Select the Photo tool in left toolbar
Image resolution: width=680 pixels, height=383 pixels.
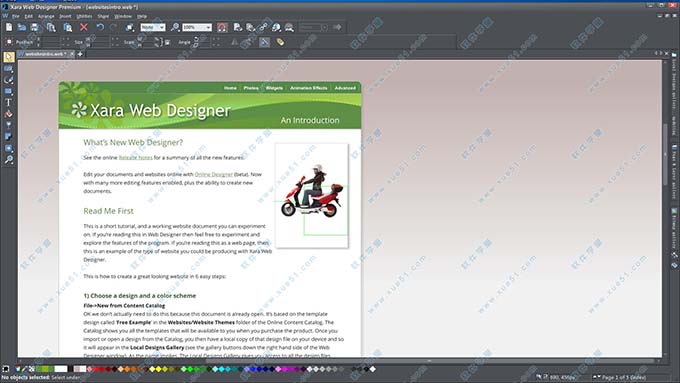click(x=9, y=69)
